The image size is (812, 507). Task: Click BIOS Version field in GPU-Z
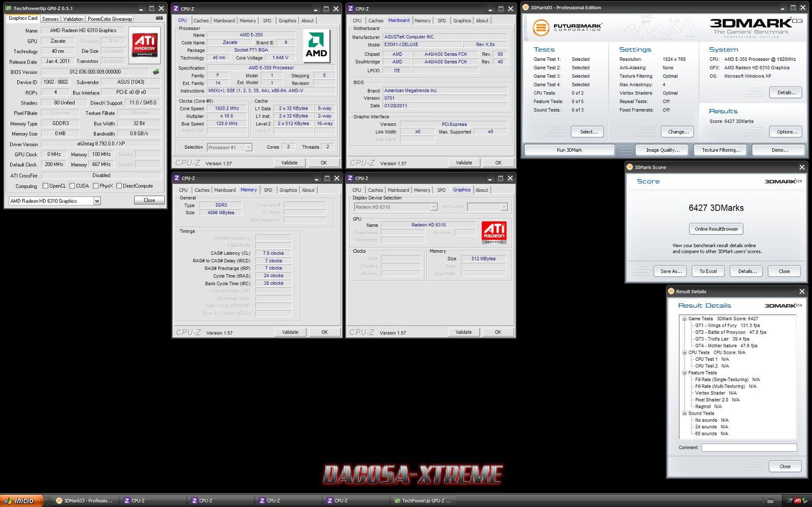(x=95, y=72)
